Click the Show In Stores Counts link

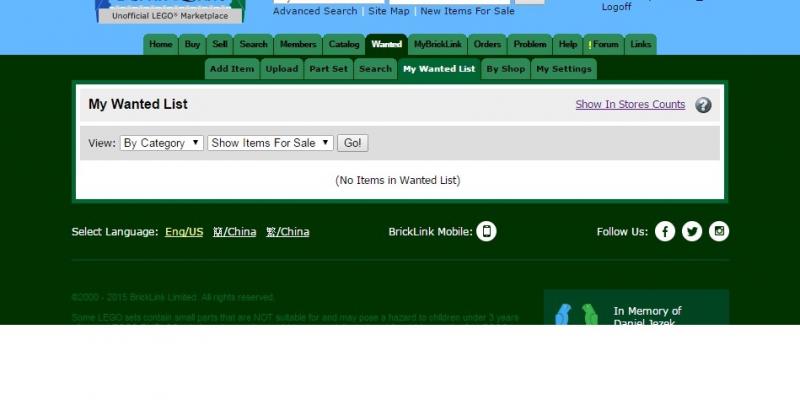coord(630,105)
